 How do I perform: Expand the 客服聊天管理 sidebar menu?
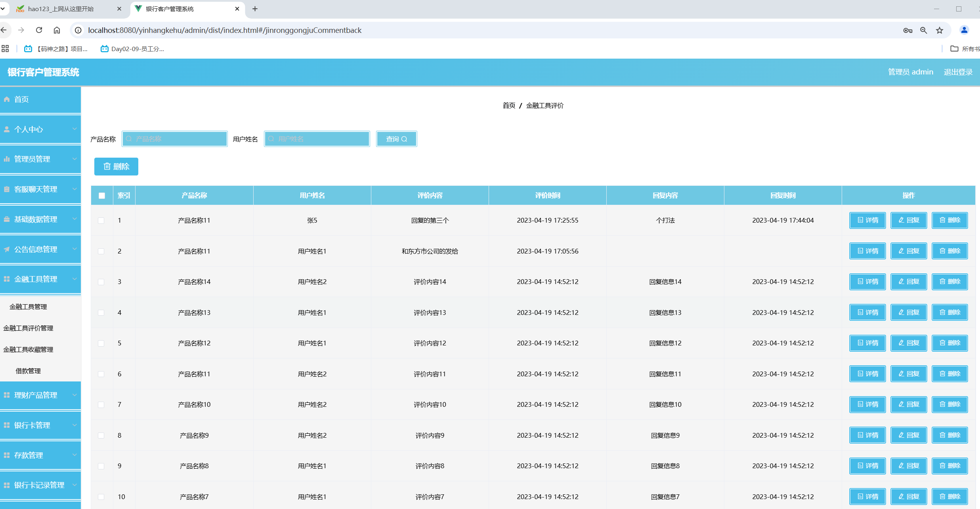point(40,189)
